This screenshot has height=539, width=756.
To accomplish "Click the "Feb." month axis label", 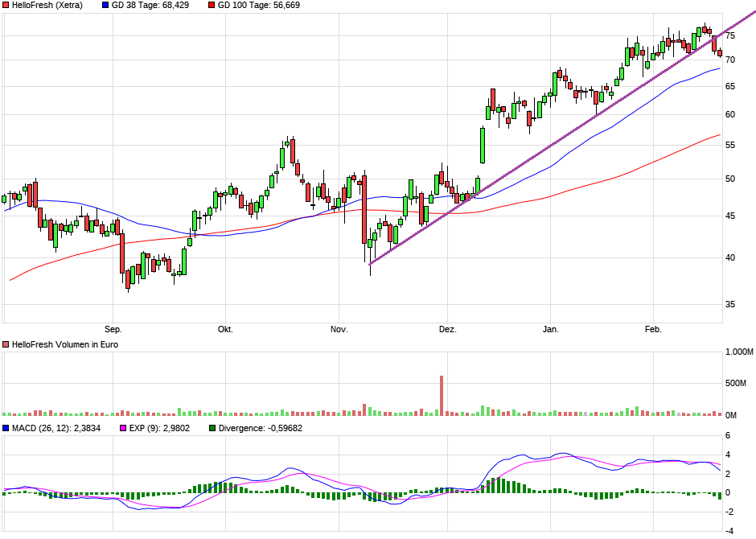I will pyautogui.click(x=653, y=330).
